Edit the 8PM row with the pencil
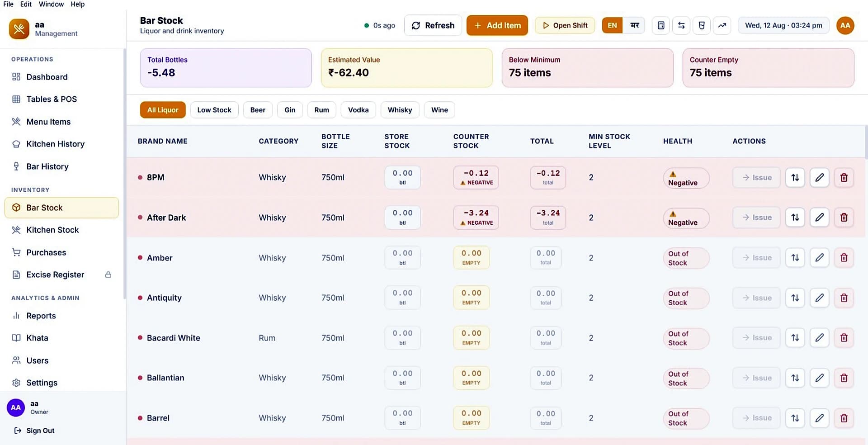The width and height of the screenshot is (868, 445). pyautogui.click(x=820, y=178)
